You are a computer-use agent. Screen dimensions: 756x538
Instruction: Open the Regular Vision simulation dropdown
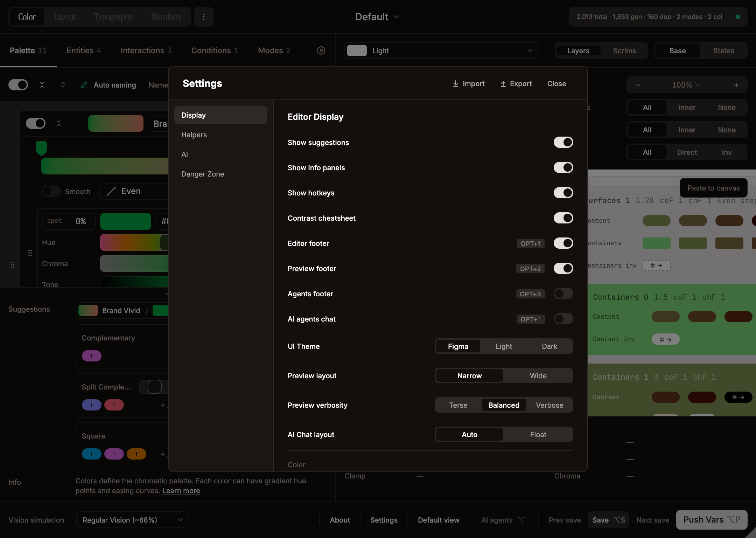pyautogui.click(x=132, y=520)
